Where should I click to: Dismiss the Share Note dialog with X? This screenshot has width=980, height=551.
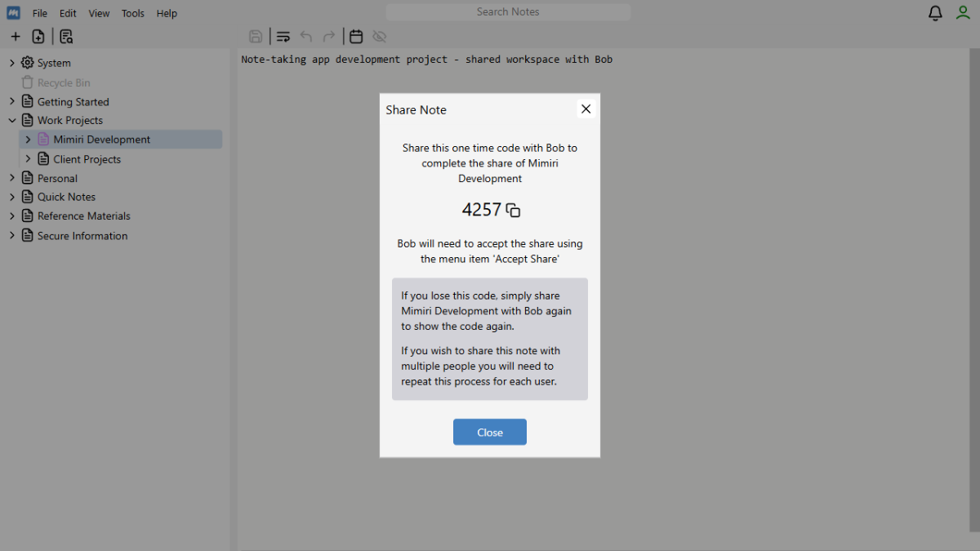click(586, 109)
